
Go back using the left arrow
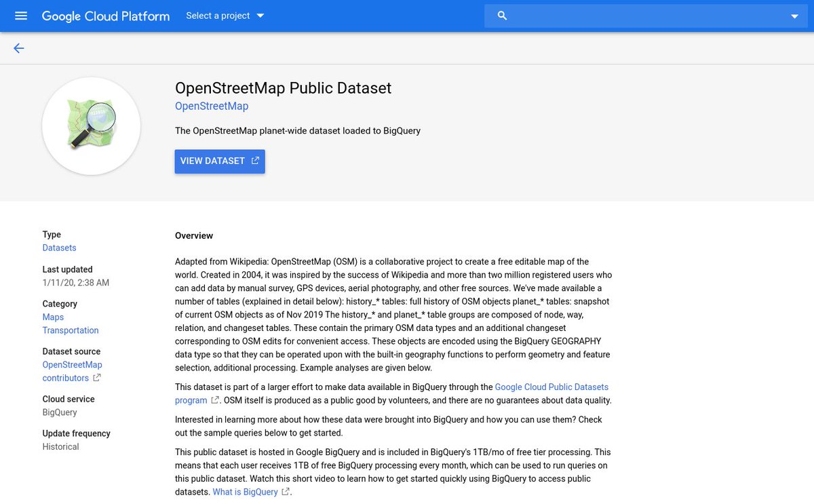point(19,48)
